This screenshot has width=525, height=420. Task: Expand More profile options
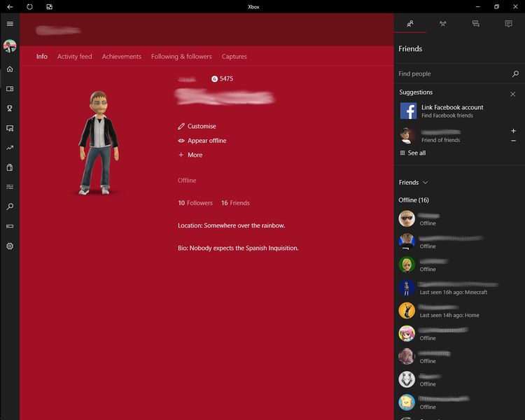point(190,155)
